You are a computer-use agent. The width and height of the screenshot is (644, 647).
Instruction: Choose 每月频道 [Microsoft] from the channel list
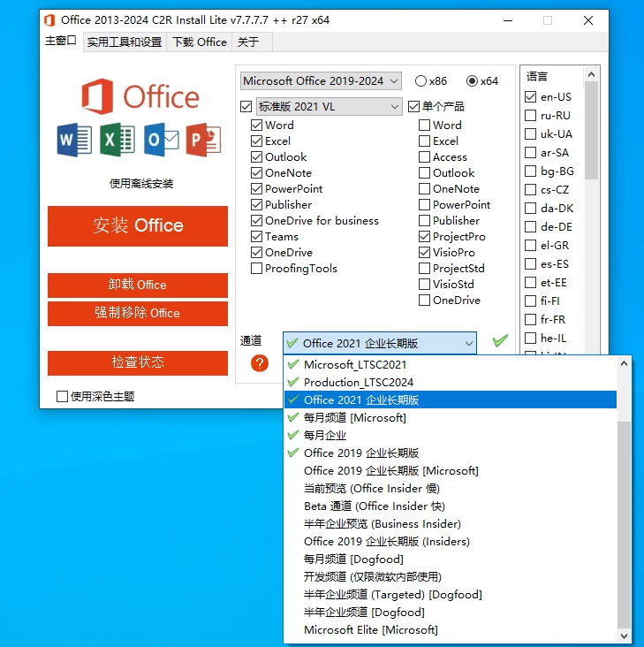pyautogui.click(x=451, y=418)
